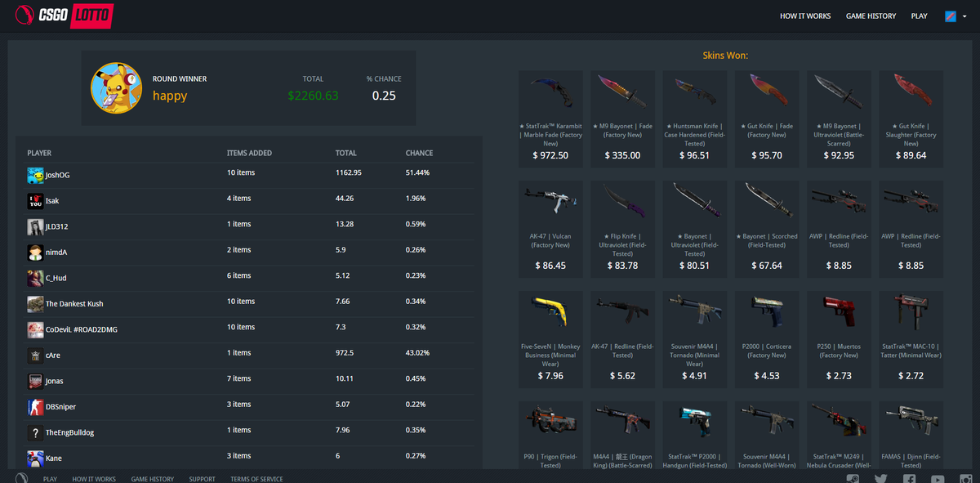Screen dimensions: 980x483
Task: Open the Facebook icon in footer
Action: [x=909, y=479]
